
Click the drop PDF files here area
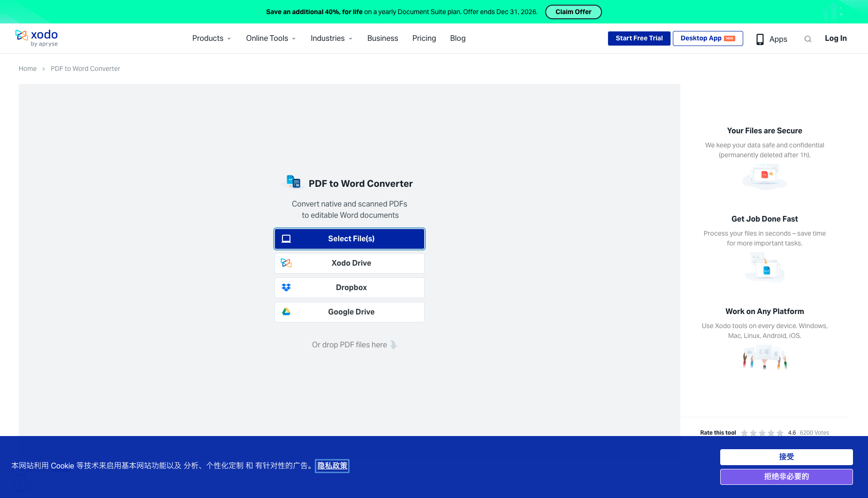pos(354,345)
